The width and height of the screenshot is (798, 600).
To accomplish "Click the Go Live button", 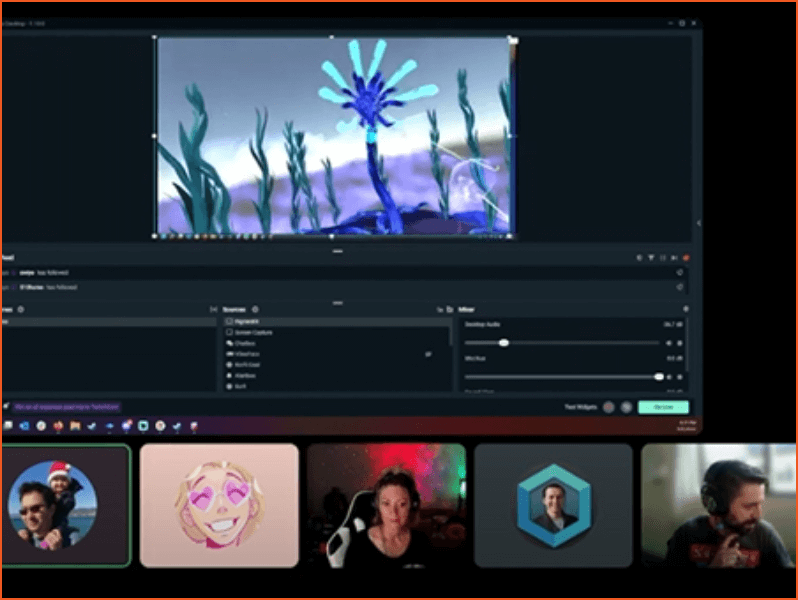I will [664, 407].
